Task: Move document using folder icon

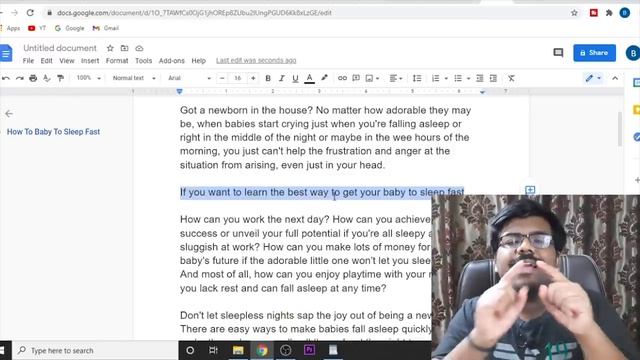Action: pos(124,48)
